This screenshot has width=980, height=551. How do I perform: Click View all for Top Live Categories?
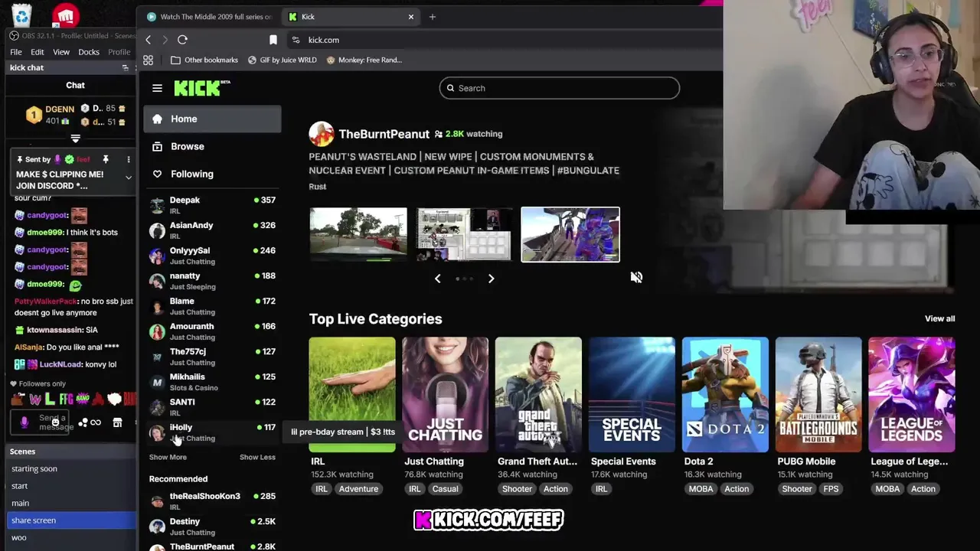tap(939, 318)
